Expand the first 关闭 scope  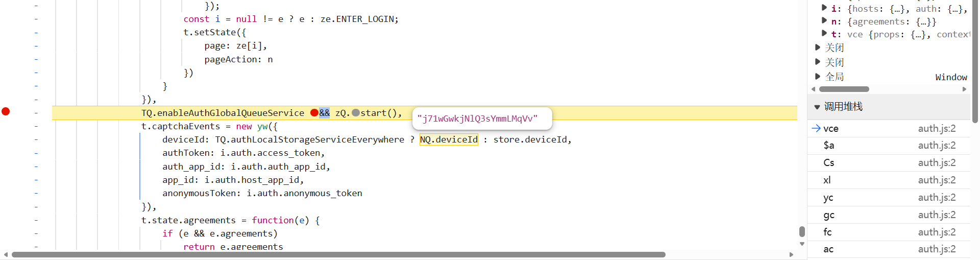(x=818, y=48)
